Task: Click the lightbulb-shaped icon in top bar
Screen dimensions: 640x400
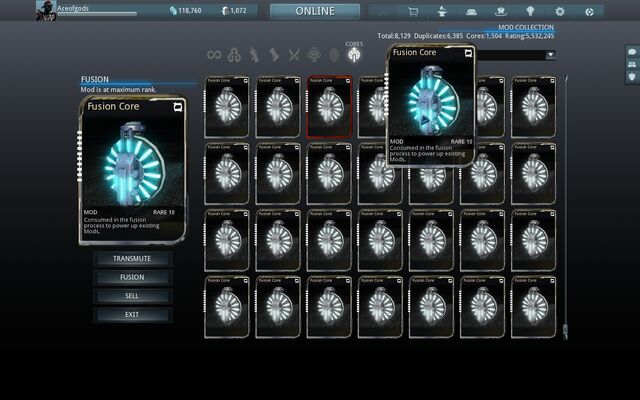Action: (x=530, y=11)
